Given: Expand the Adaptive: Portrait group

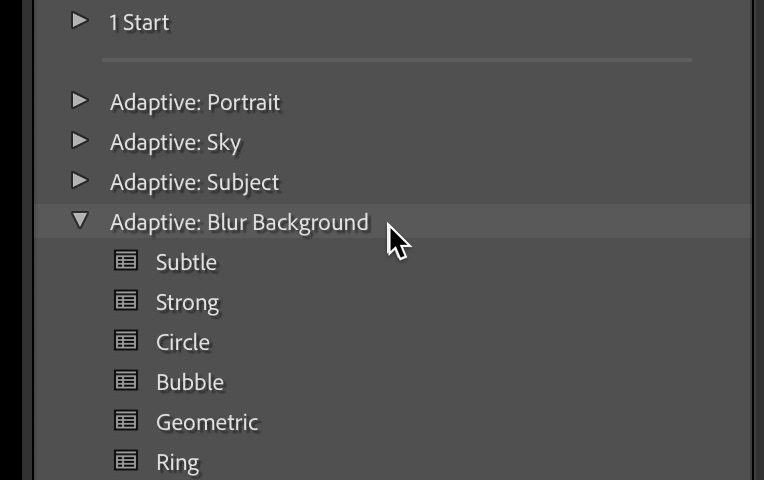Looking at the screenshot, I should click(x=80, y=101).
